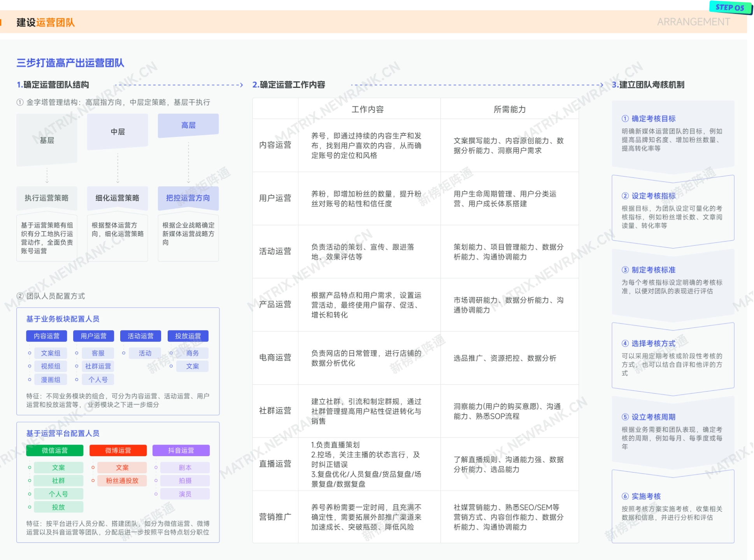Click the circled 6 icon beside 实施考核
Screen dimensions: 754x560
(x=625, y=496)
